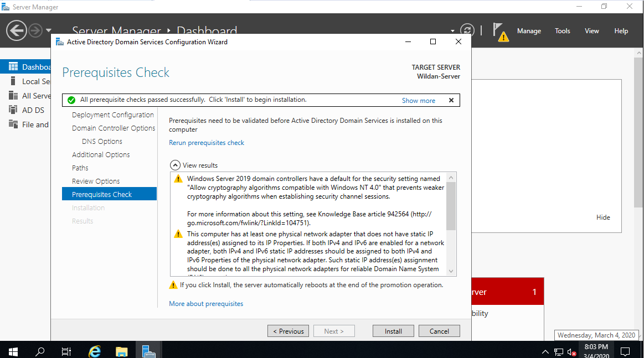
Task: Go to Deployment Configuration step
Action: (112, 115)
